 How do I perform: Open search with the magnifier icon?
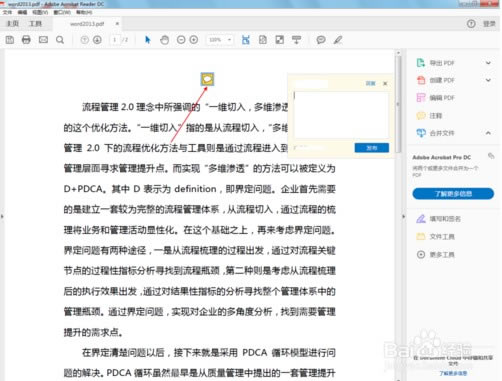(60, 40)
